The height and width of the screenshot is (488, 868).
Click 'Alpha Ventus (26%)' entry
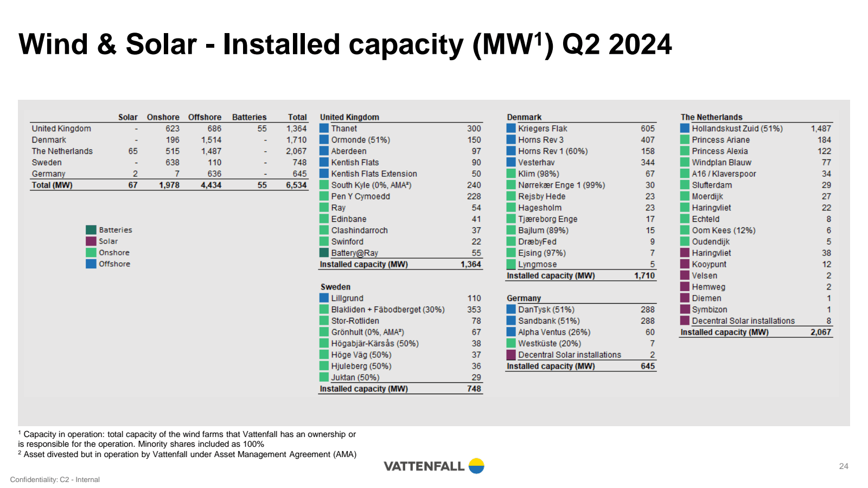[554, 332]
